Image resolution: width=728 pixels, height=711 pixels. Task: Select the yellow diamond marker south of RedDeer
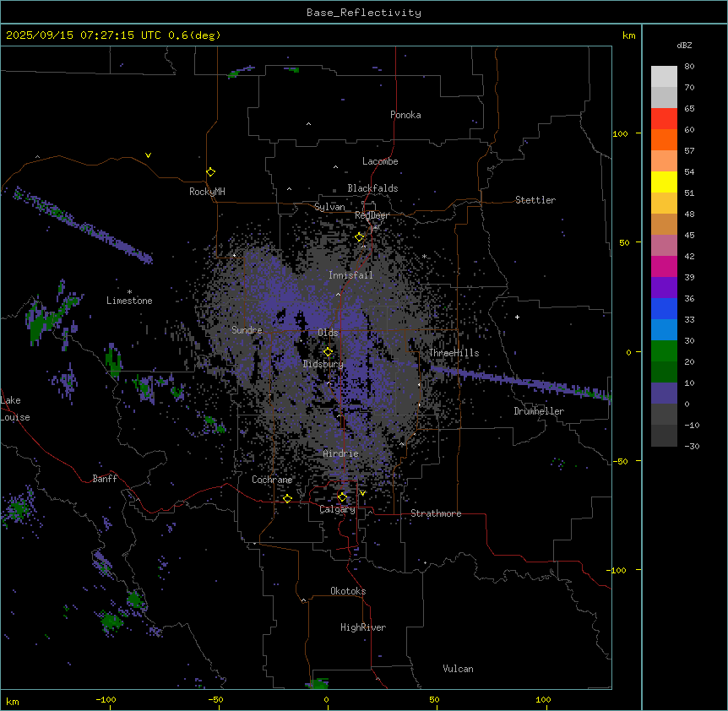coord(360,237)
